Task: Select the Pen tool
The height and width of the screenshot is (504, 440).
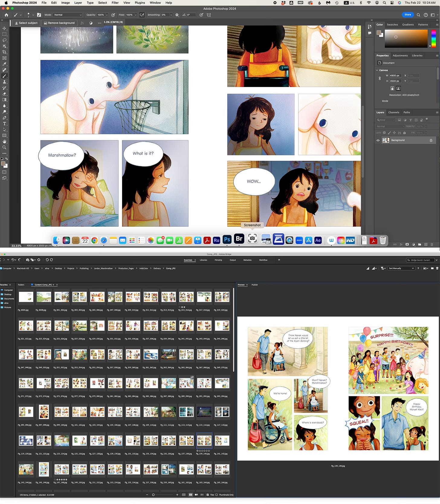Action: [4, 118]
